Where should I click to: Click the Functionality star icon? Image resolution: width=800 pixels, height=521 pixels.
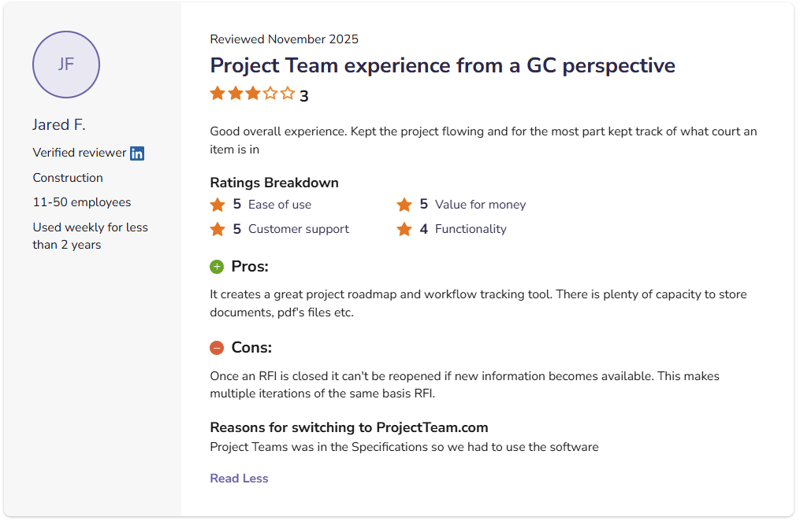(404, 229)
